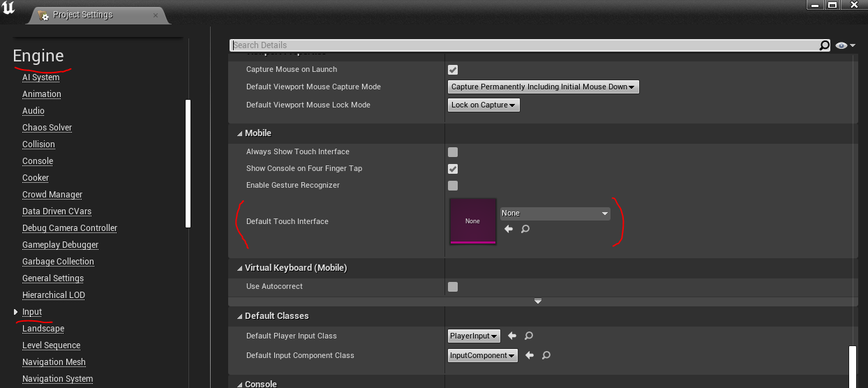Disable Capture Mouse on Launch checkbox
Screen dimensions: 868x388
[453, 70]
